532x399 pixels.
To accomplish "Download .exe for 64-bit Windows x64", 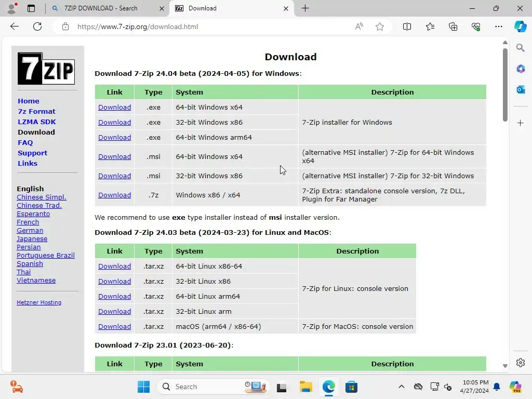I will point(114,107).
